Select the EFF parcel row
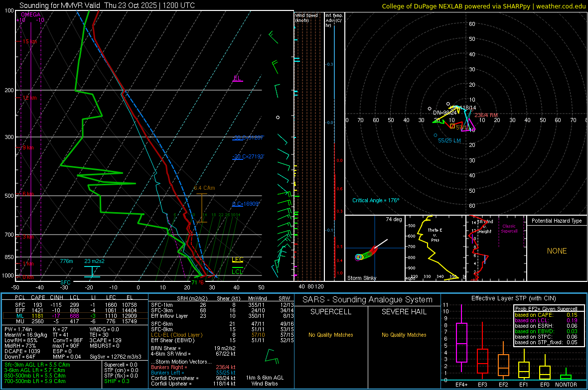Viewport: 588px width, 390px height. [x=75, y=310]
